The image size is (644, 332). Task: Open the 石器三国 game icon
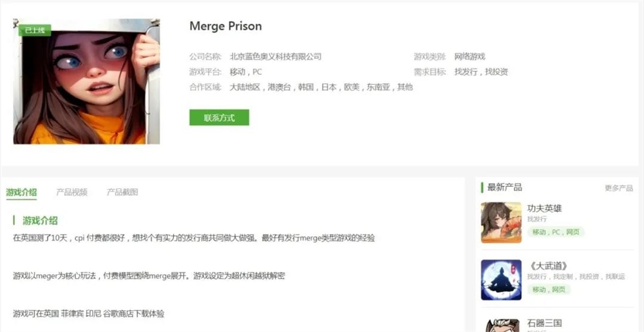(x=501, y=326)
